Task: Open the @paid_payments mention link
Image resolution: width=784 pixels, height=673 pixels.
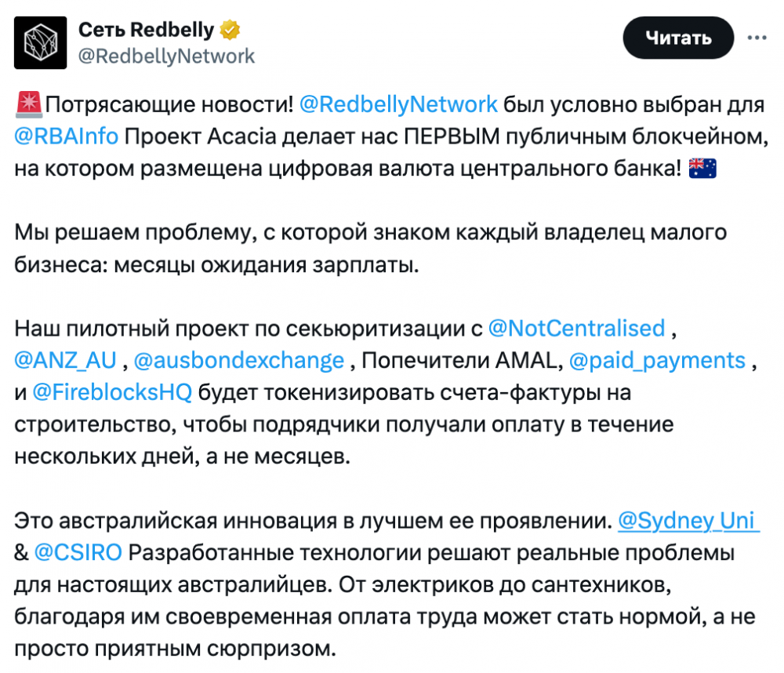Action: [658, 360]
